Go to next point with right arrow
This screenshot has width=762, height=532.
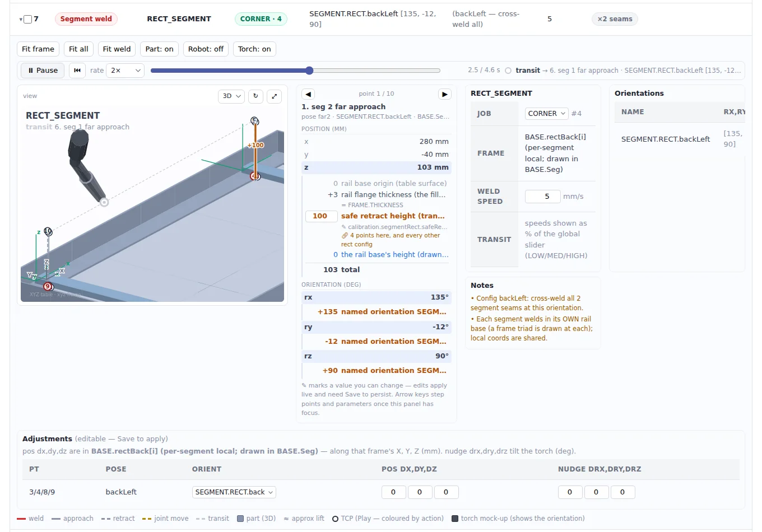444,94
